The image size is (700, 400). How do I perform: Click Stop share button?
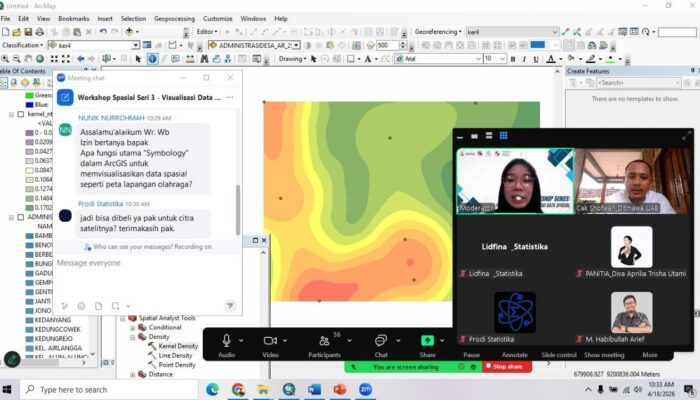(507, 367)
